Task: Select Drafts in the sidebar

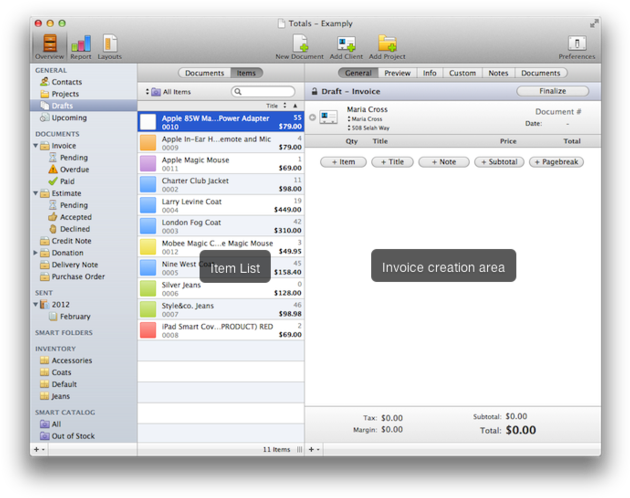Action: (83, 106)
